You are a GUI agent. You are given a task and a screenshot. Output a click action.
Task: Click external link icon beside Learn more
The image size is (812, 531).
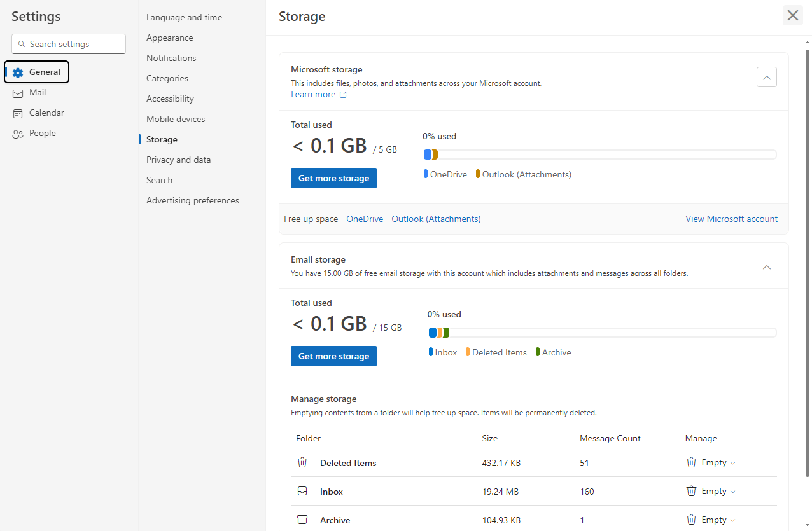[x=343, y=95]
